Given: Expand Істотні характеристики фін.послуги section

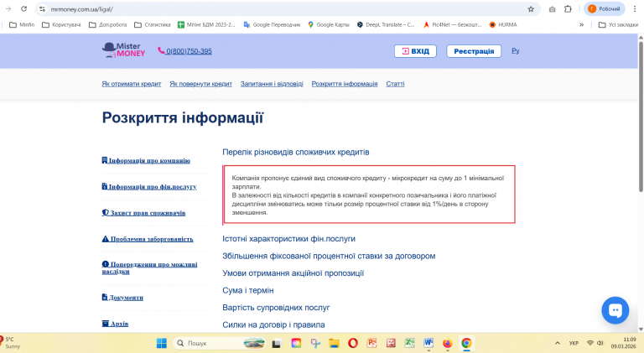Looking at the screenshot, I should 288,238.
